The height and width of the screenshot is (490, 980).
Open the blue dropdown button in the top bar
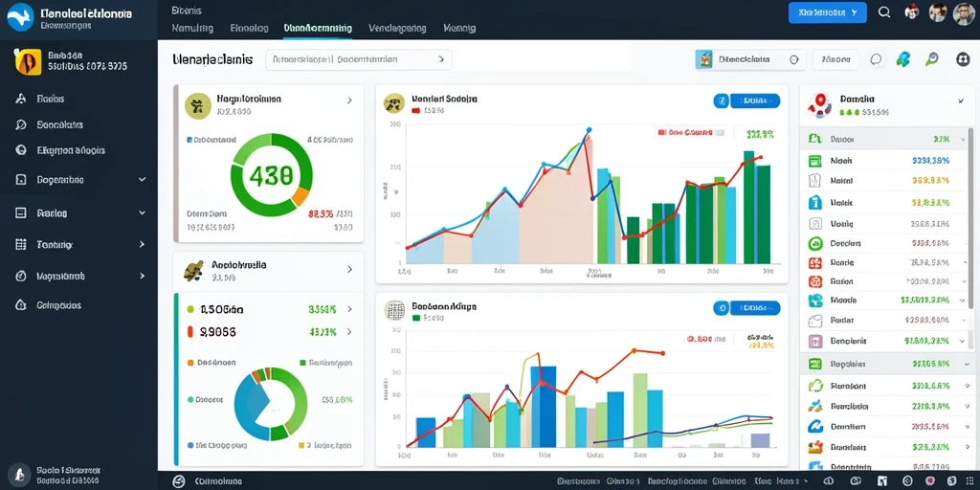point(828,12)
